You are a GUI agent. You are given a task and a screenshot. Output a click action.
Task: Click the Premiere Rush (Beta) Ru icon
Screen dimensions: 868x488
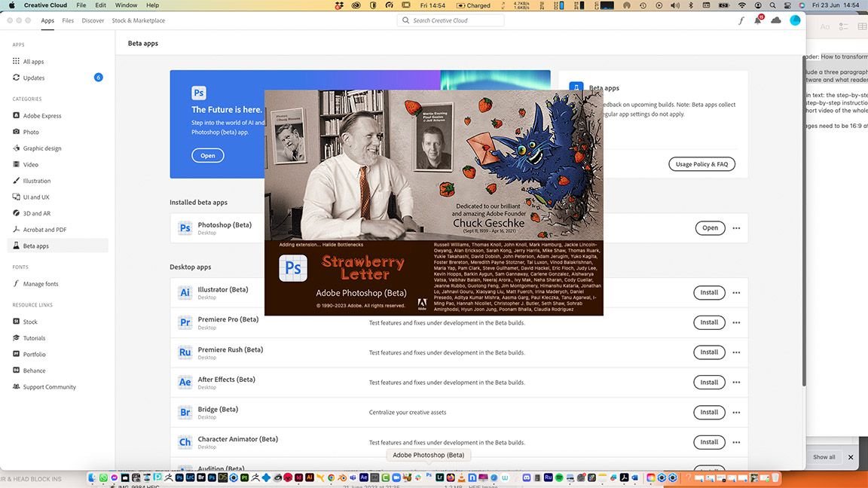185,352
